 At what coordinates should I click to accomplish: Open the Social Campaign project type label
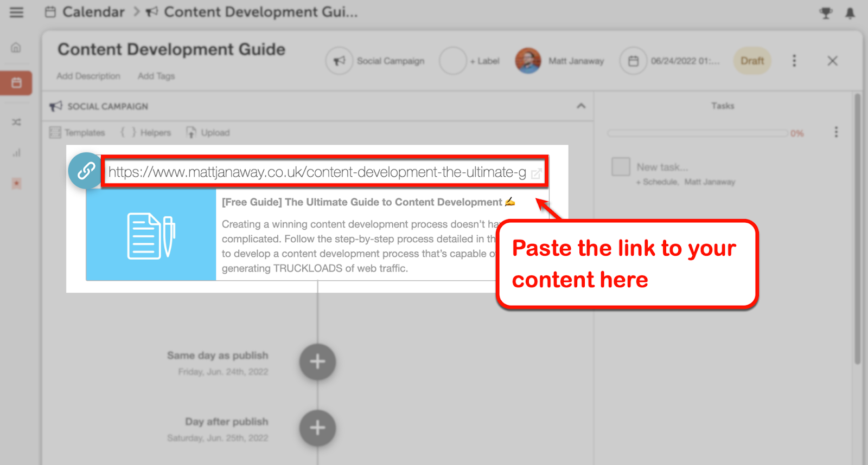(x=391, y=61)
